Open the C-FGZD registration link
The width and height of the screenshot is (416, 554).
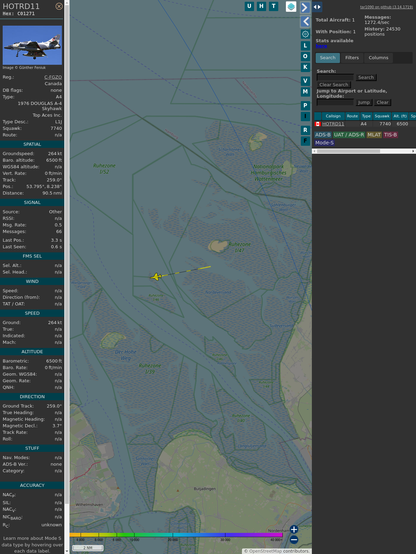tap(53, 77)
